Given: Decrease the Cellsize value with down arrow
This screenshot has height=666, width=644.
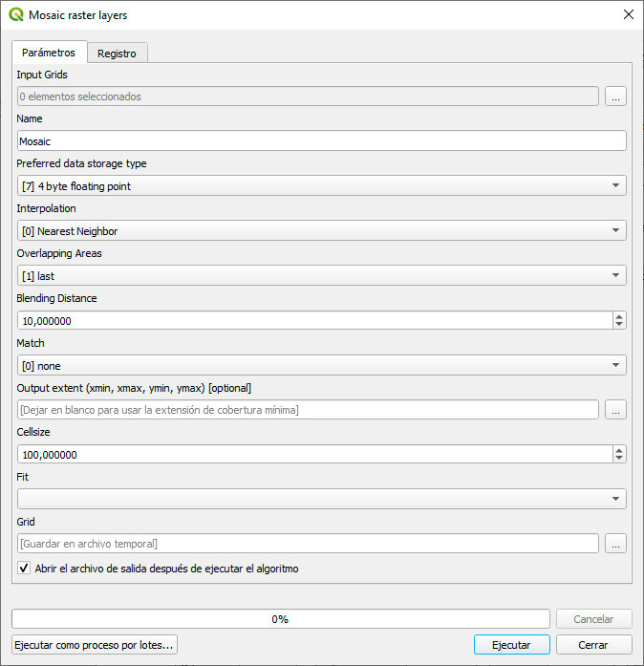Looking at the screenshot, I should click(x=619, y=460).
